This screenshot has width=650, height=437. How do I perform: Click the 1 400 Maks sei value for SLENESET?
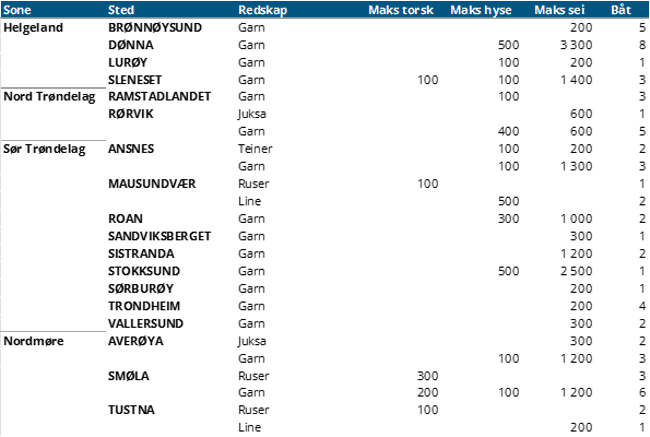(576, 80)
